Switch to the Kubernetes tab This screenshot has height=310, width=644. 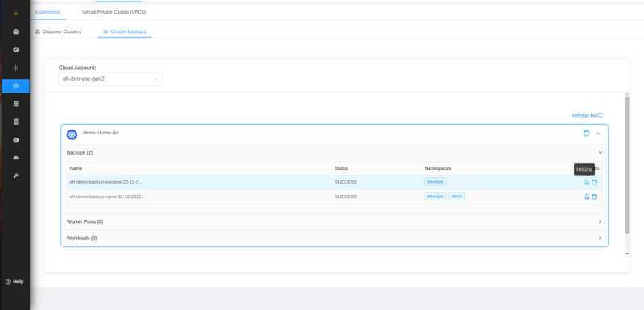coord(47,12)
